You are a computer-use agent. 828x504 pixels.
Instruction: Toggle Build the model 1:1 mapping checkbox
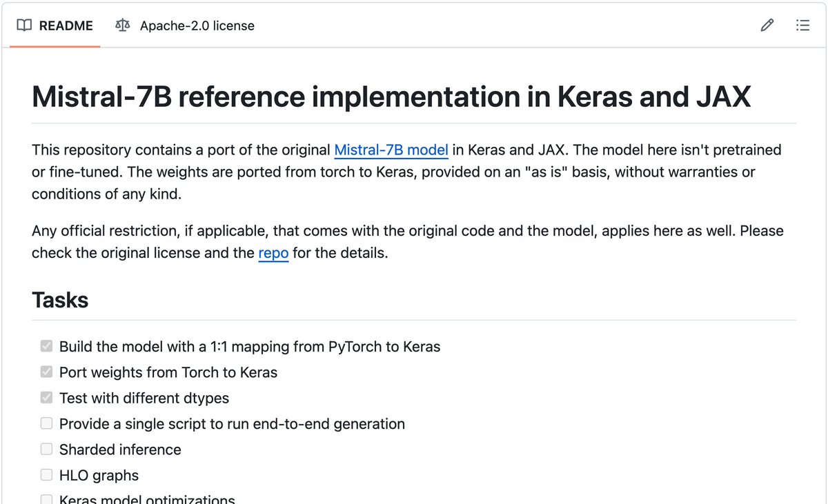[x=46, y=346]
